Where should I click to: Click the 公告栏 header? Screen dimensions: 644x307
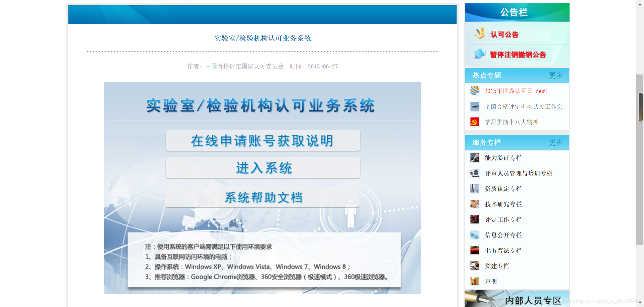tap(517, 12)
